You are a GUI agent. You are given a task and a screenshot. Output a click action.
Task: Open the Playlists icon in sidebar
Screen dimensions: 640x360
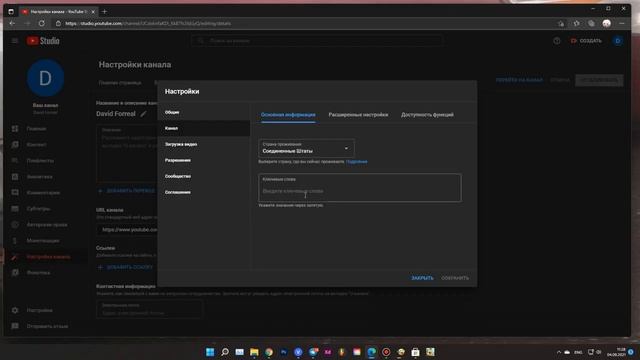pyautogui.click(x=15, y=160)
